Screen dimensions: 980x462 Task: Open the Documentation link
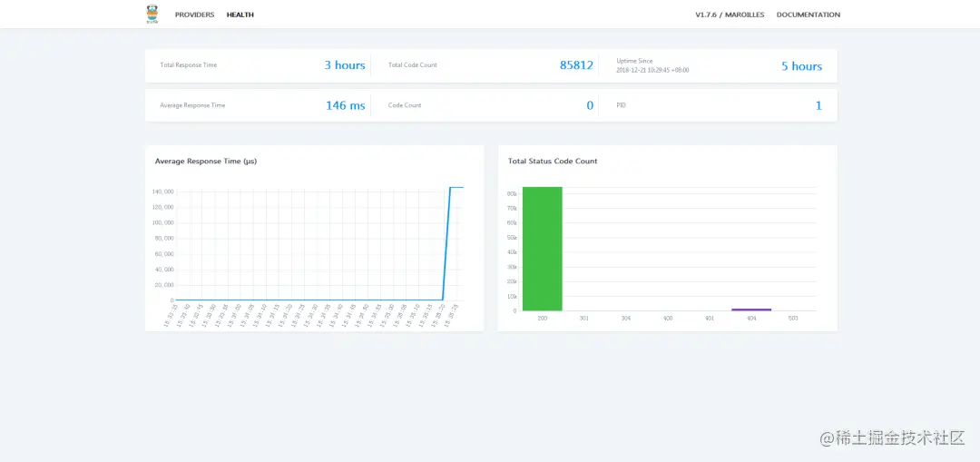808,15
